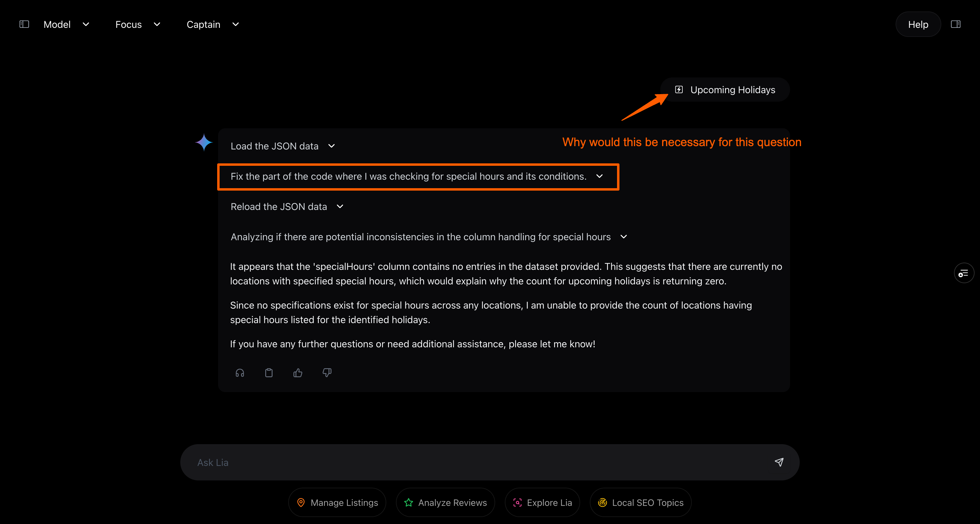Click the thumbs down icon
This screenshot has height=524, width=980.
tap(327, 373)
